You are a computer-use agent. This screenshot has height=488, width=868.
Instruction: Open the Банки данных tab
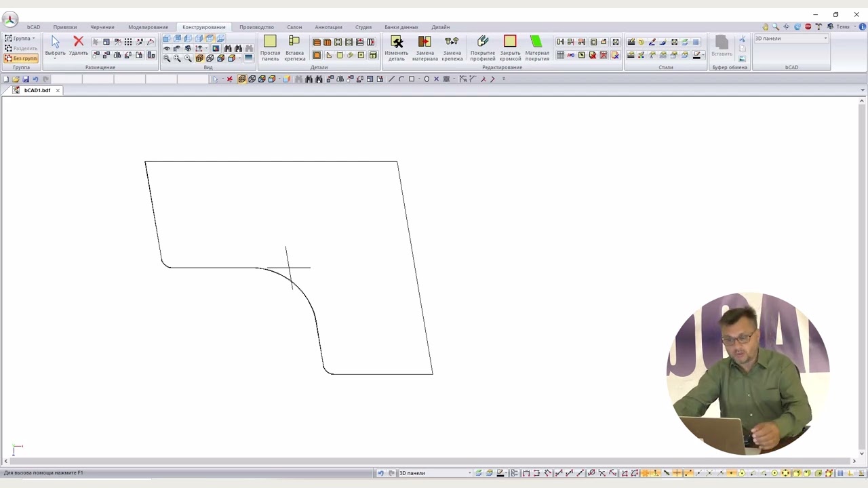coord(401,27)
